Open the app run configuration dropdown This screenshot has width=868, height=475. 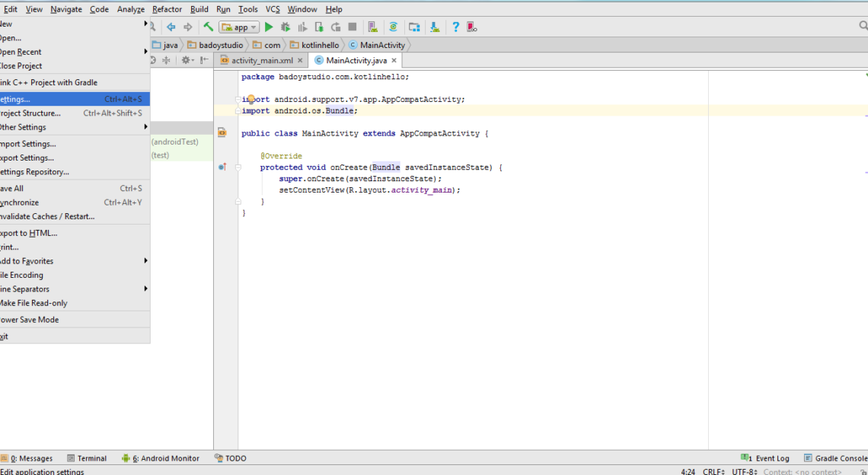click(x=238, y=27)
